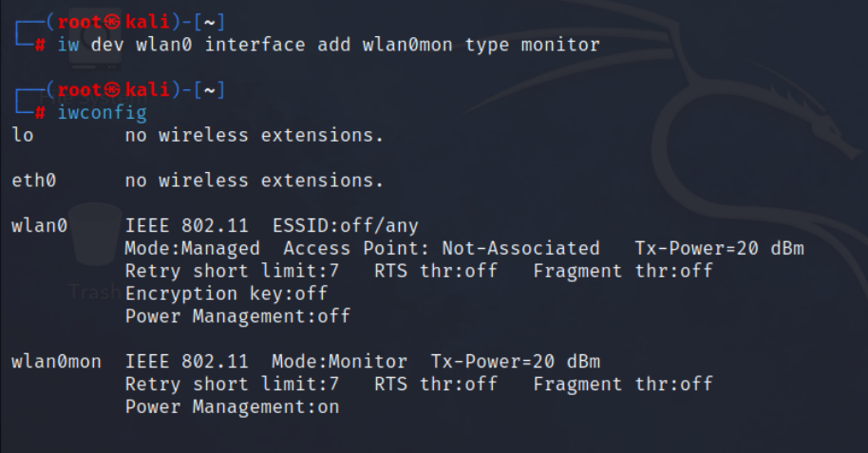Click the Power Management:off text

click(x=237, y=317)
